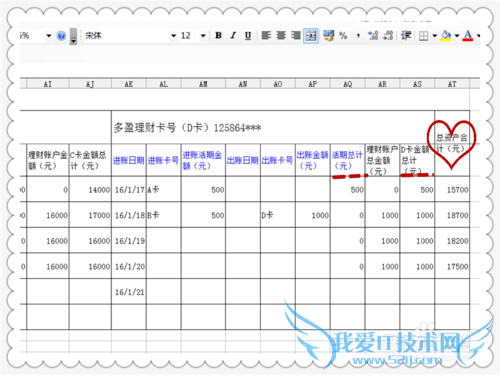Align text right
Viewport: 500px width, 375px height.
[296, 35]
